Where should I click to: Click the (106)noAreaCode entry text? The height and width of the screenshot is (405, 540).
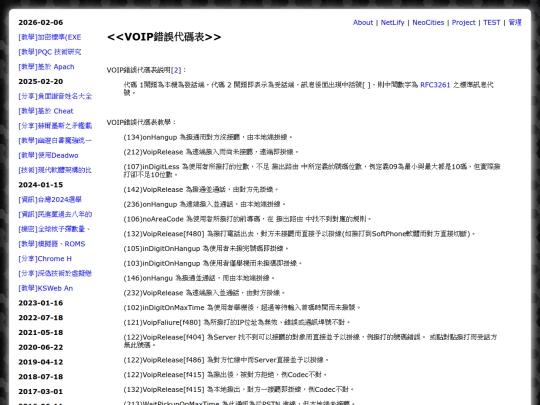click(247, 219)
